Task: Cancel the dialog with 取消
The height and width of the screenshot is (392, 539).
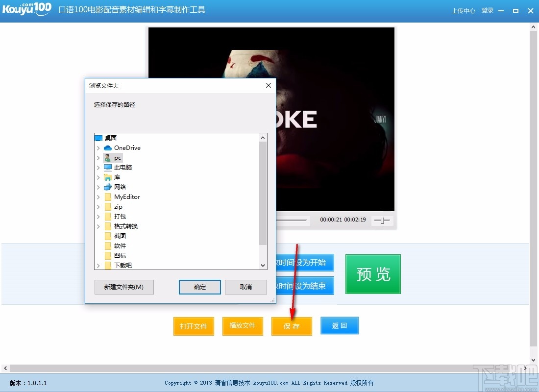Action: tap(246, 287)
